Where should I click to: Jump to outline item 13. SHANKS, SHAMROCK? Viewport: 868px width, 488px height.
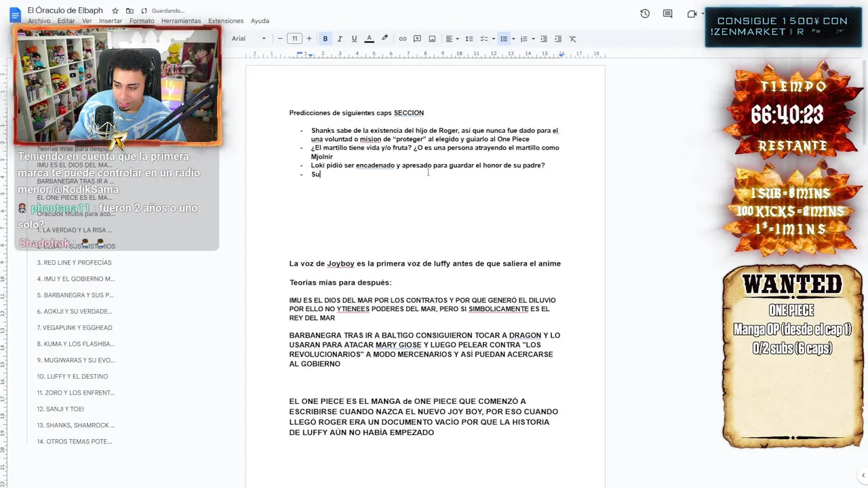point(76,425)
